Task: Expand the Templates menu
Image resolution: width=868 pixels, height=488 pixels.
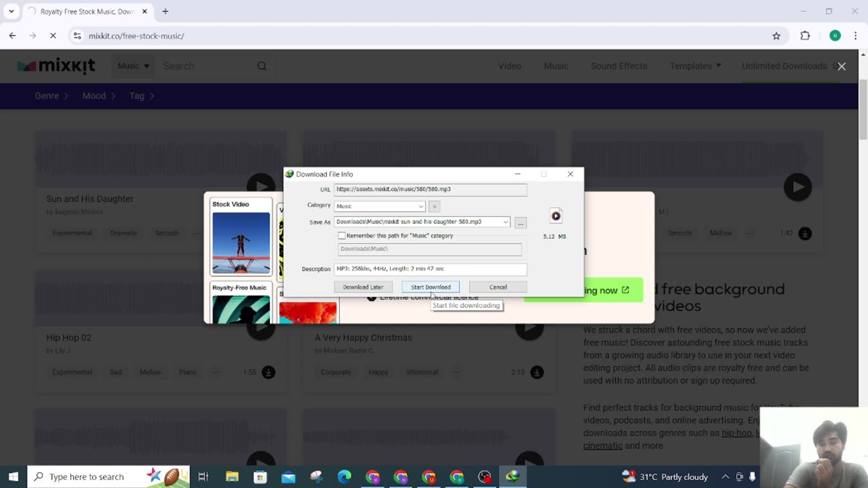Action: point(695,66)
